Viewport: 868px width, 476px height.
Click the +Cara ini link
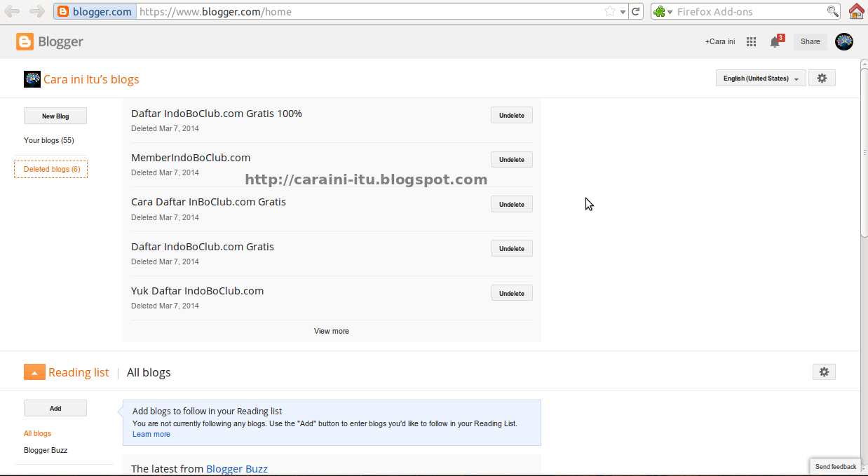click(x=720, y=41)
